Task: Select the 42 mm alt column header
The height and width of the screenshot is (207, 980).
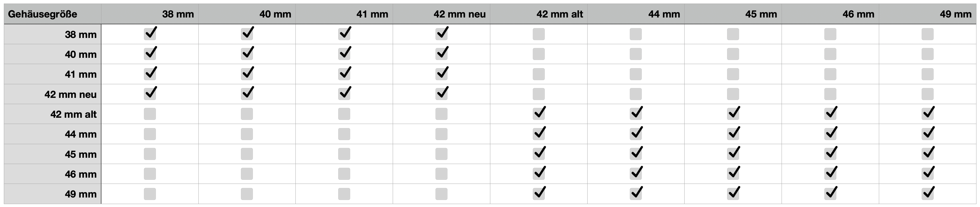Action: point(559,15)
